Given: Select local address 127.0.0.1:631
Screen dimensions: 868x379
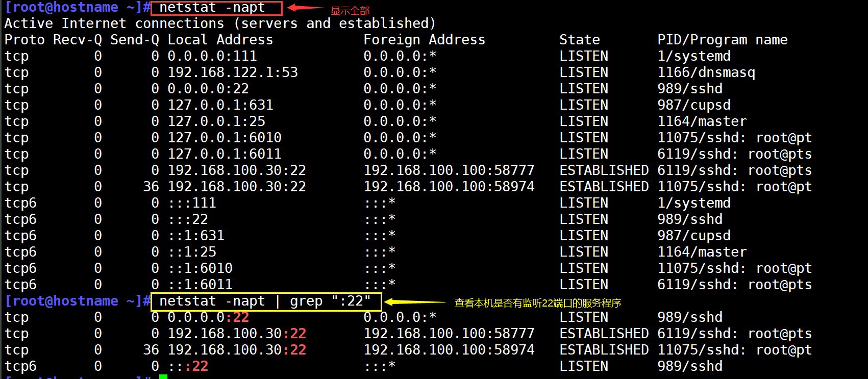Looking at the screenshot, I should tap(220, 105).
